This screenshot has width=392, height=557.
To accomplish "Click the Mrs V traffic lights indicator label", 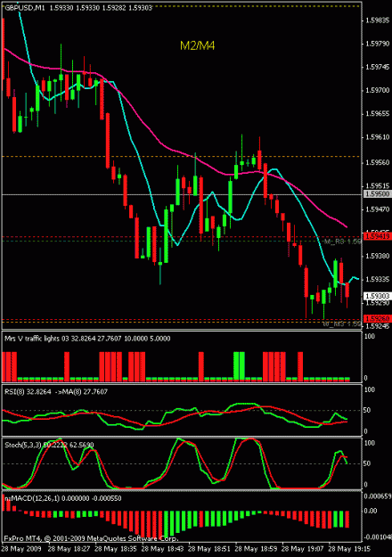I will [x=87, y=339].
